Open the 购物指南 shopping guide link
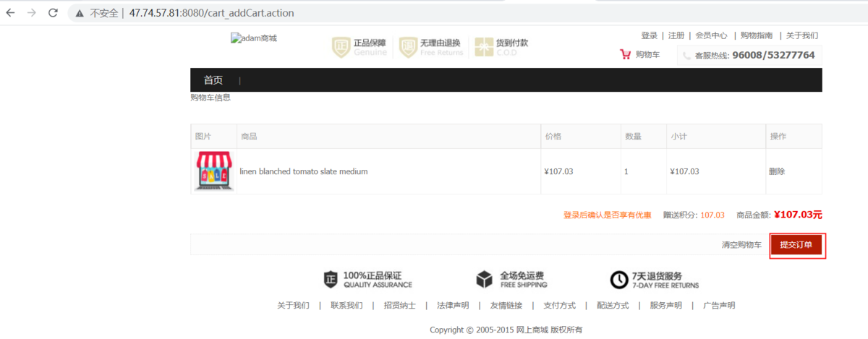 (x=756, y=35)
